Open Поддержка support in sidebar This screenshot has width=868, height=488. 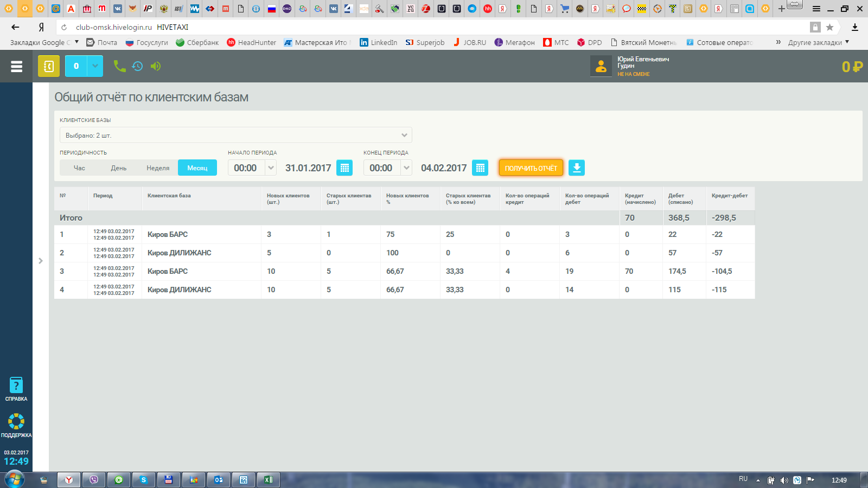click(x=16, y=425)
